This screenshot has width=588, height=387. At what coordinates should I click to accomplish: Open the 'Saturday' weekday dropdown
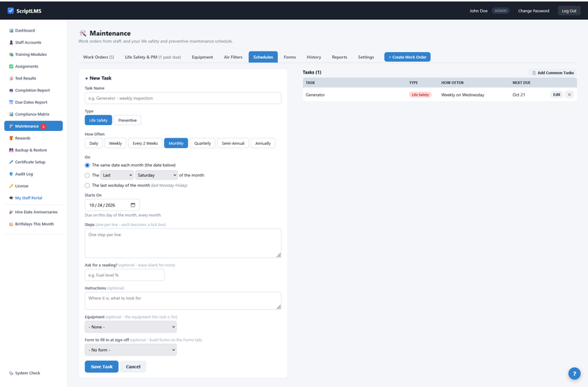click(157, 175)
